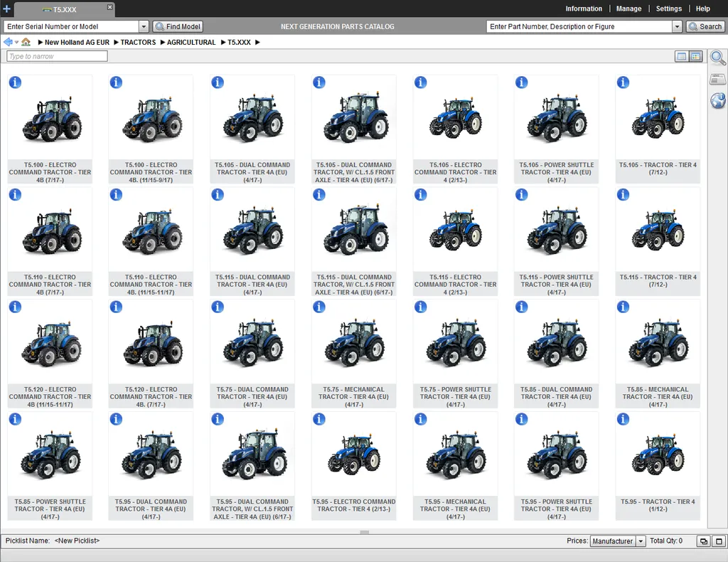728x562 pixels.
Task: Go to AGRICULTURAL breadcrumb
Action: click(191, 42)
